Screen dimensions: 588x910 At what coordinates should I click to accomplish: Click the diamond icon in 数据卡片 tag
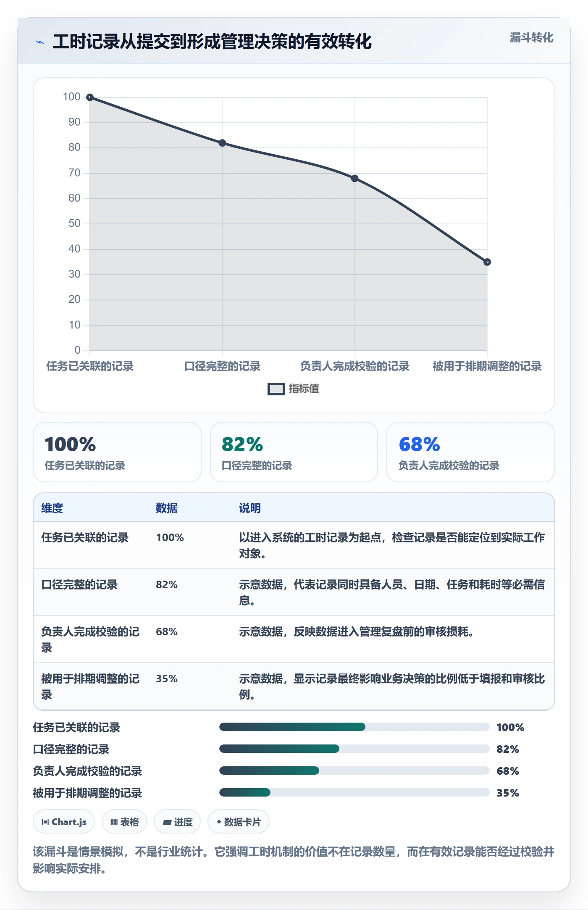point(219,822)
